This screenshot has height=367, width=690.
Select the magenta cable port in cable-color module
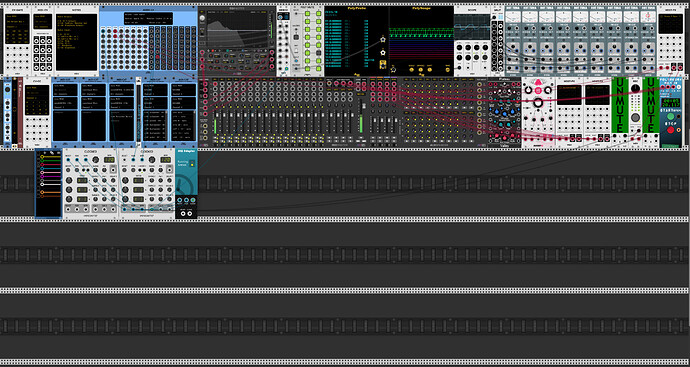42,176
